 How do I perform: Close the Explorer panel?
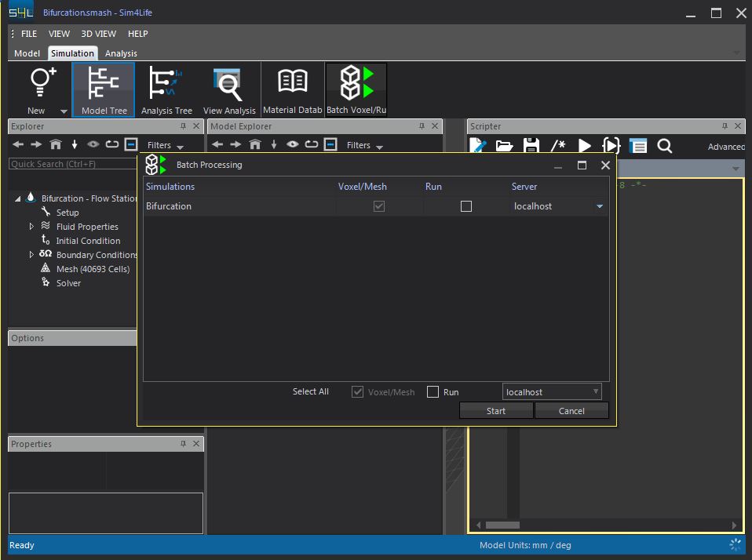coord(196,126)
